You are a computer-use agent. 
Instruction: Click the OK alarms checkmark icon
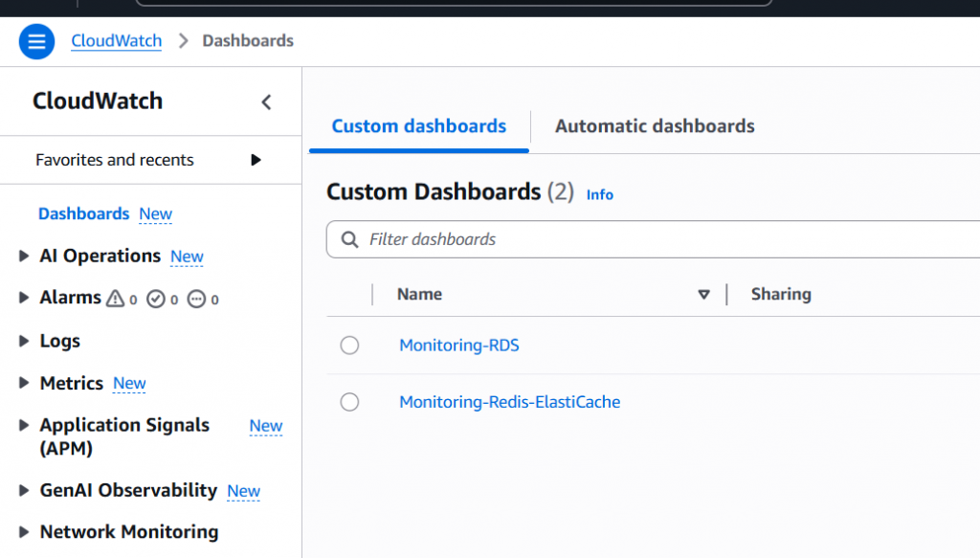tap(156, 299)
